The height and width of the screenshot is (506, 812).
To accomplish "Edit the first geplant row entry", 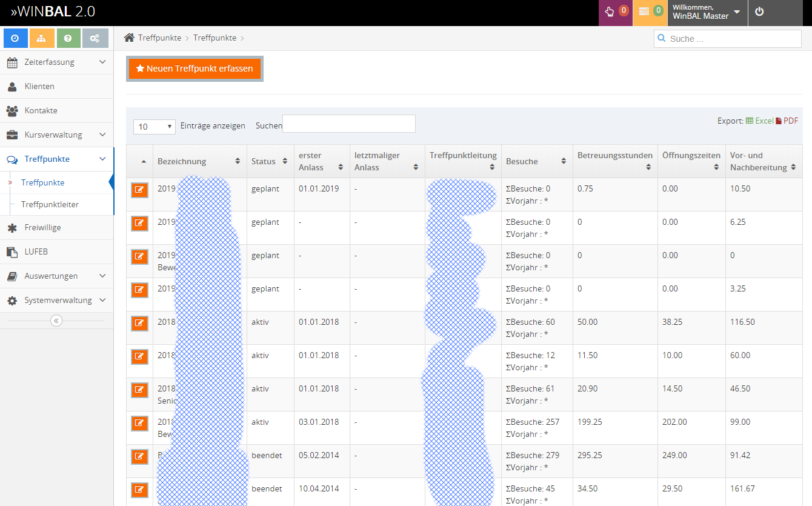I will [139, 190].
